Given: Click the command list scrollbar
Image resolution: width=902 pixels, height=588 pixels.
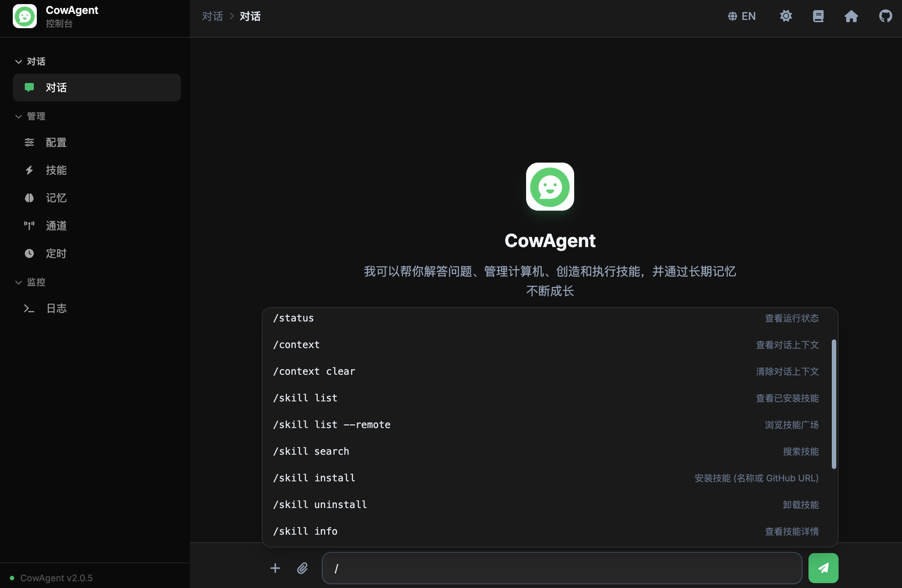Looking at the screenshot, I should click(833, 404).
